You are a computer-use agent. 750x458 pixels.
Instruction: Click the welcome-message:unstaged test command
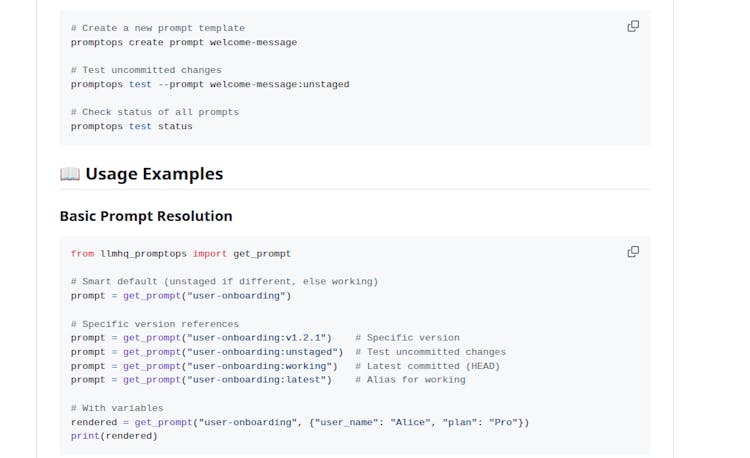tap(210, 84)
